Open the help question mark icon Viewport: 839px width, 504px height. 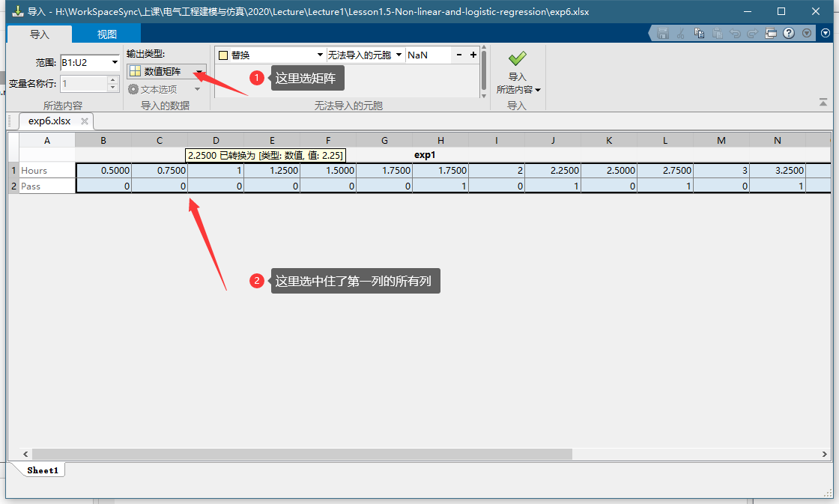click(789, 33)
